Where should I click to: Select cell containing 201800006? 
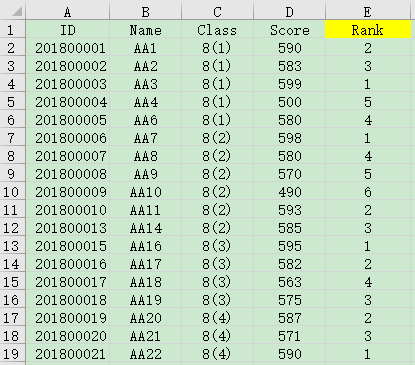tap(68, 138)
